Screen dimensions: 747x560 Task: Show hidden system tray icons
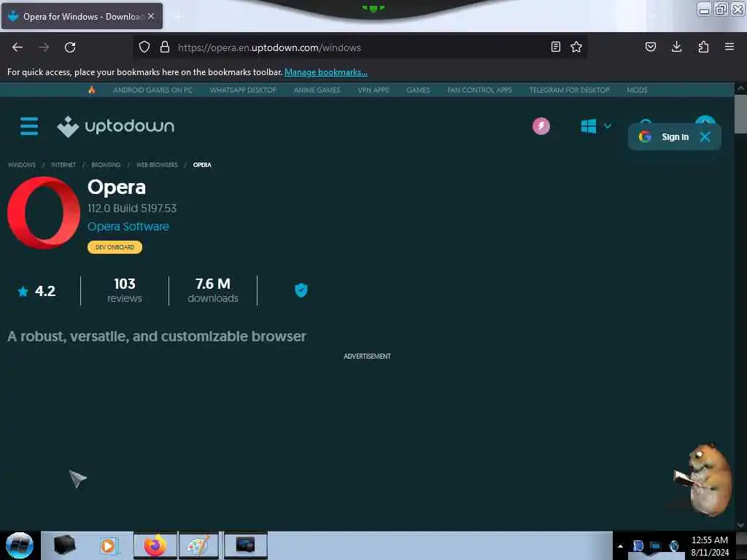[x=620, y=546]
